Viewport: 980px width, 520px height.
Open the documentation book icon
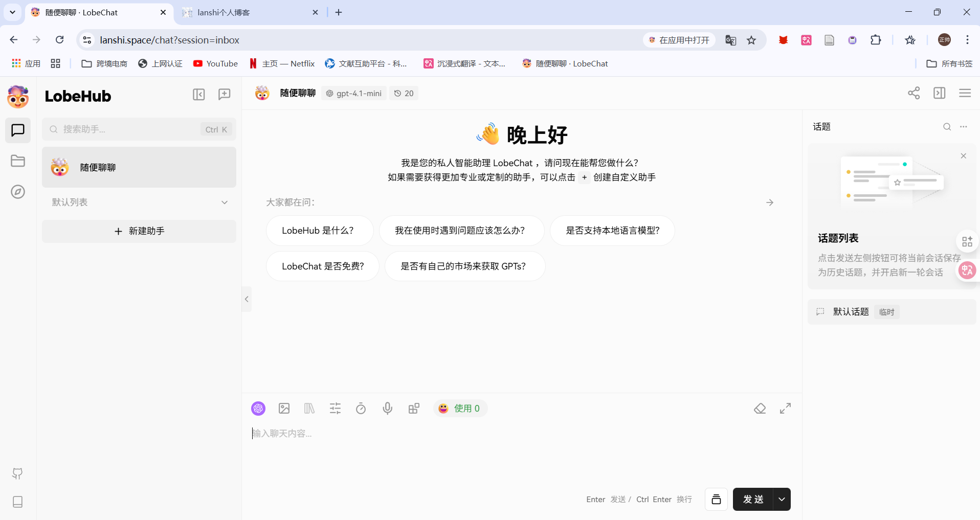[17, 502]
